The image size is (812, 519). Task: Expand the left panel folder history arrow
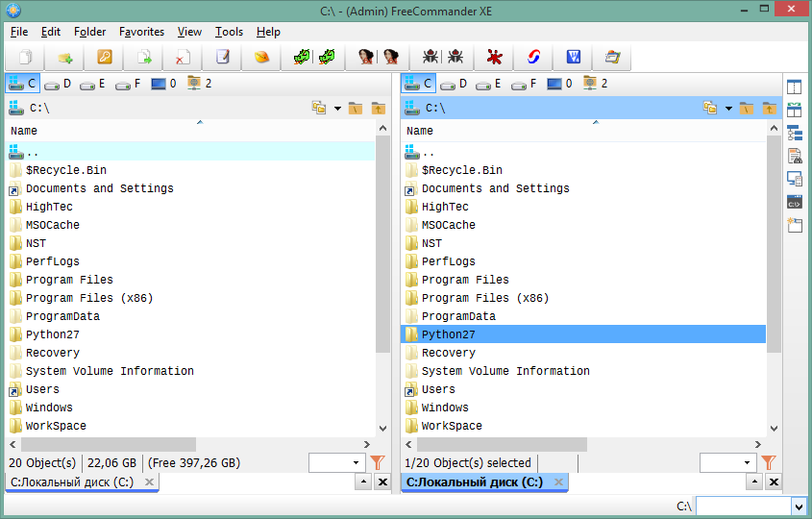point(338,109)
